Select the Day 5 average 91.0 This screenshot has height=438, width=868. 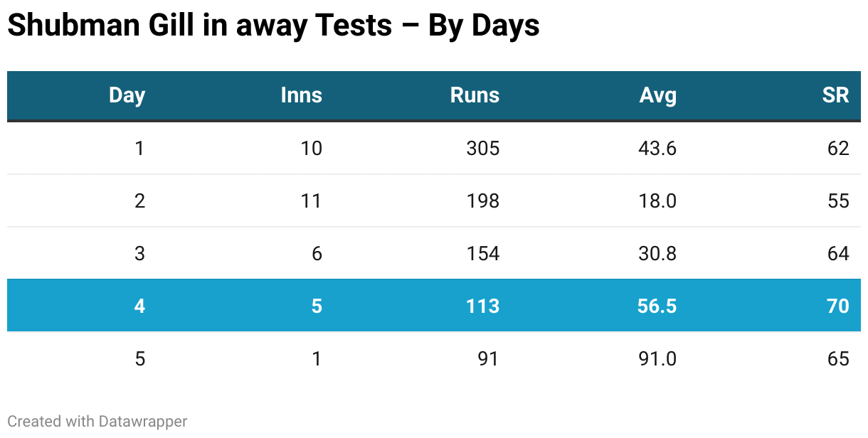coord(657,358)
